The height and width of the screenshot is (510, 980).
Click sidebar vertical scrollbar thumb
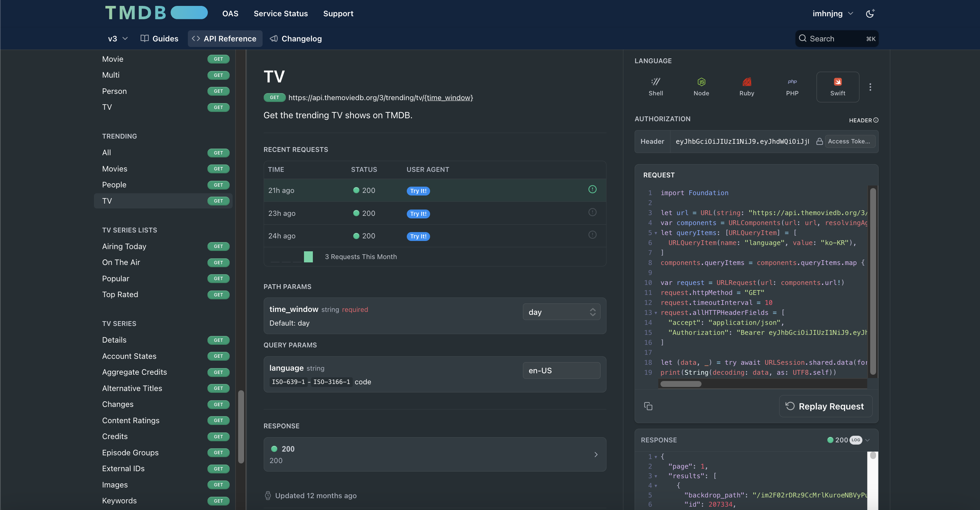point(241,427)
